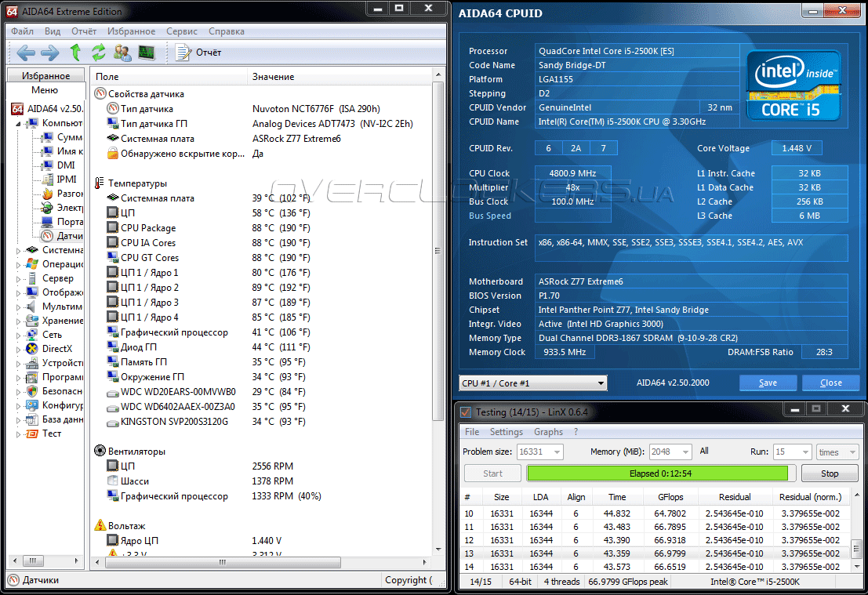This screenshot has height=595, width=868.
Task: Open the CPU #1 / Core #1 dropdown
Action: click(532, 383)
